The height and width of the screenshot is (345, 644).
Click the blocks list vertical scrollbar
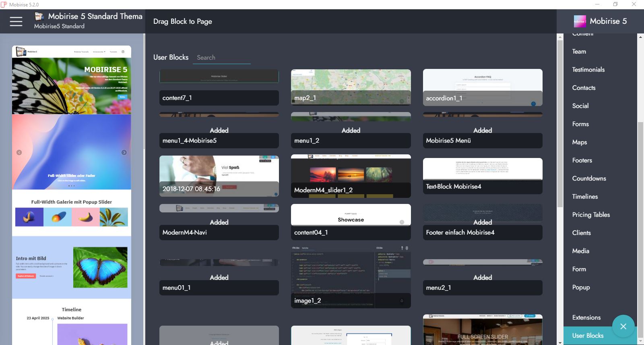coord(559,121)
